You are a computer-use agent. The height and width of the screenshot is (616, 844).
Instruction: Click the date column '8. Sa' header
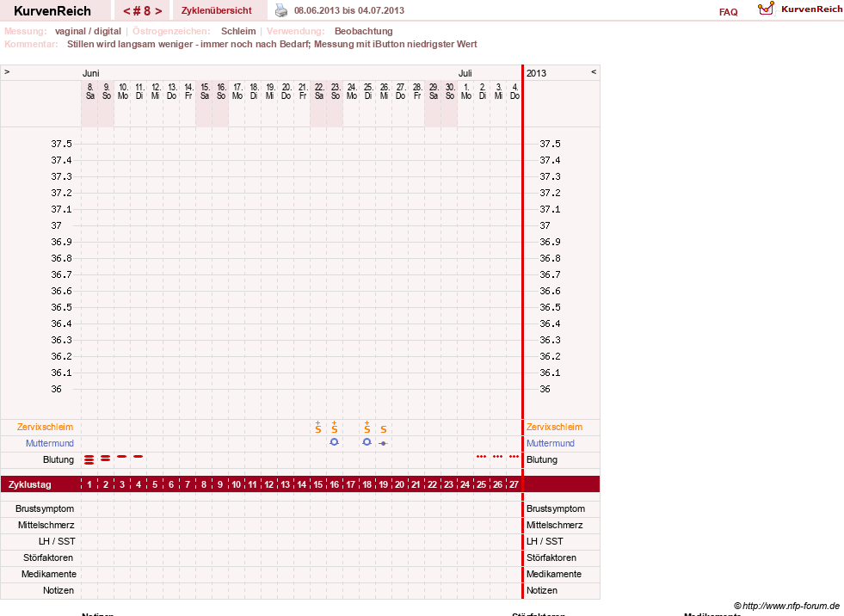(89, 91)
